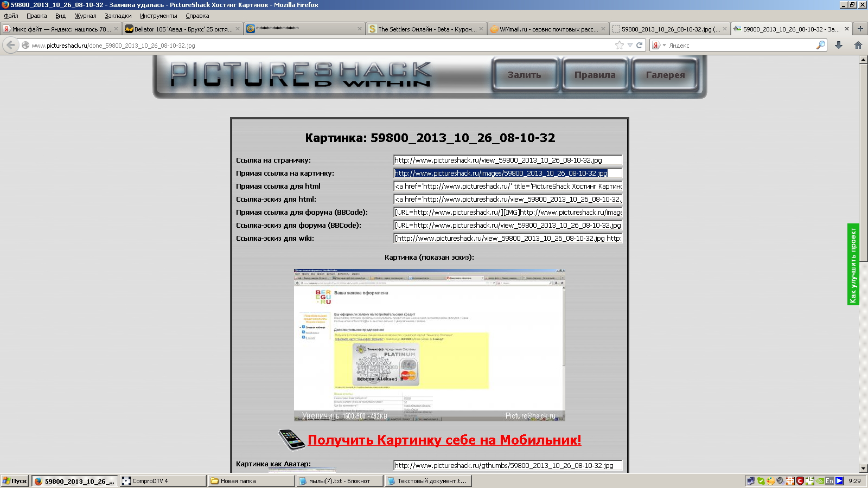Image resolution: width=868 pixels, height=488 pixels.
Task: Click the 'Ссылка-эскиз для wiki' field
Action: (x=508, y=238)
